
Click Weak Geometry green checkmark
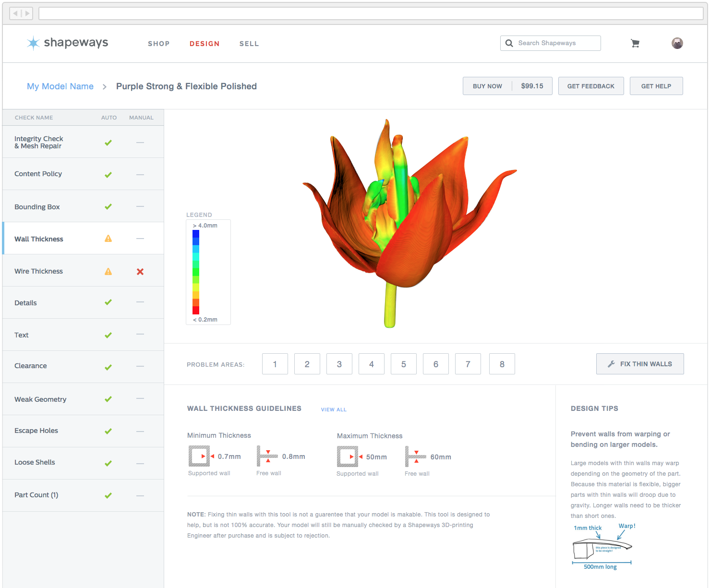108,399
